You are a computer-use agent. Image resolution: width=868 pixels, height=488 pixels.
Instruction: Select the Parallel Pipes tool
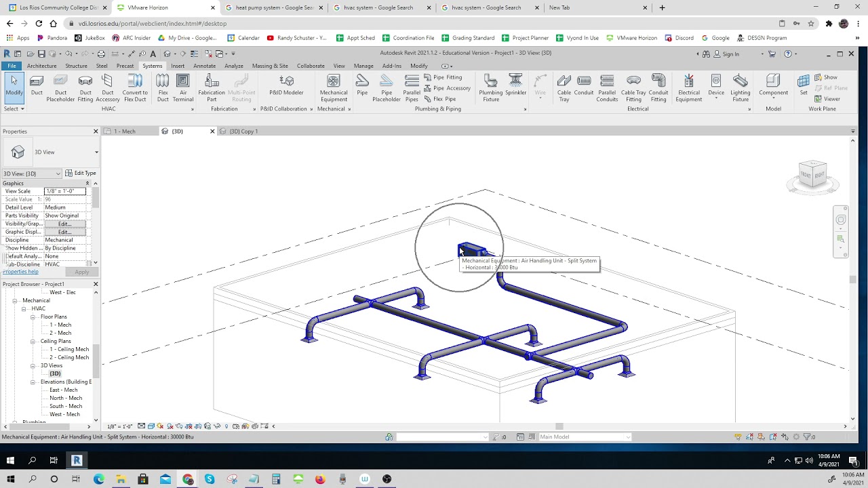tap(412, 88)
